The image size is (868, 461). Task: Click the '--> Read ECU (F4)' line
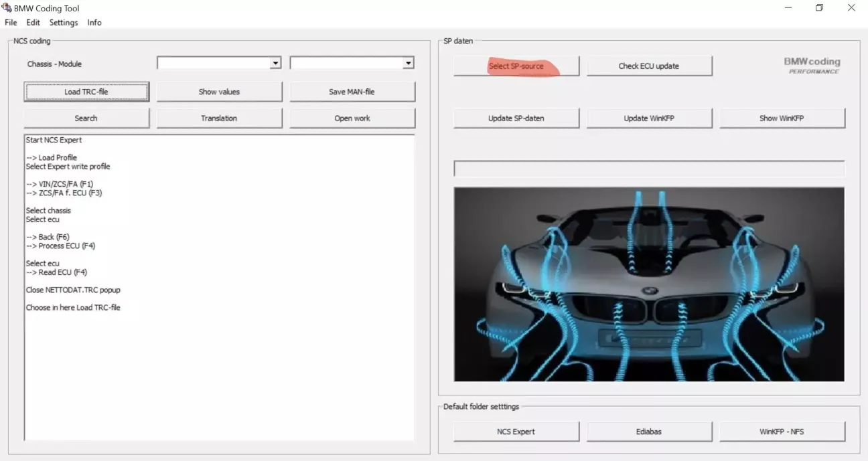56,272
